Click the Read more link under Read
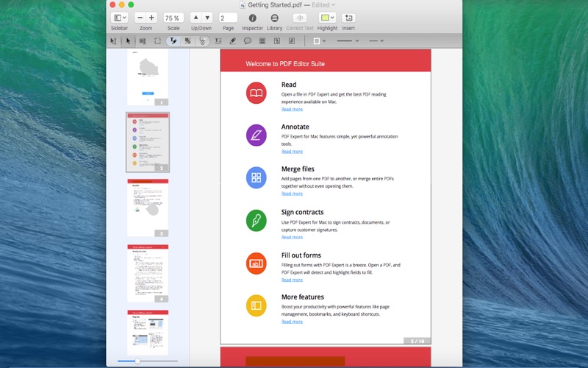The height and width of the screenshot is (368, 588). coord(292,109)
